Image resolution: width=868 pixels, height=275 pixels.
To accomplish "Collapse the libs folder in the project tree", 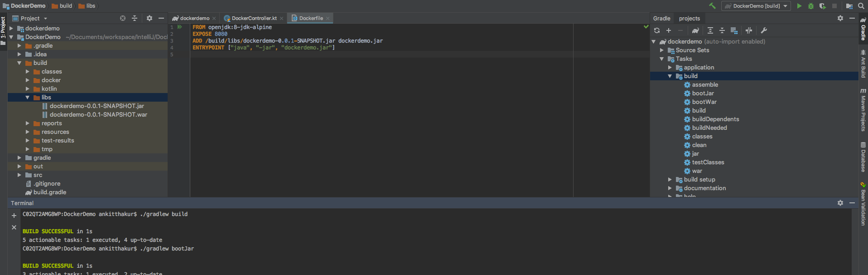I will click(x=28, y=98).
